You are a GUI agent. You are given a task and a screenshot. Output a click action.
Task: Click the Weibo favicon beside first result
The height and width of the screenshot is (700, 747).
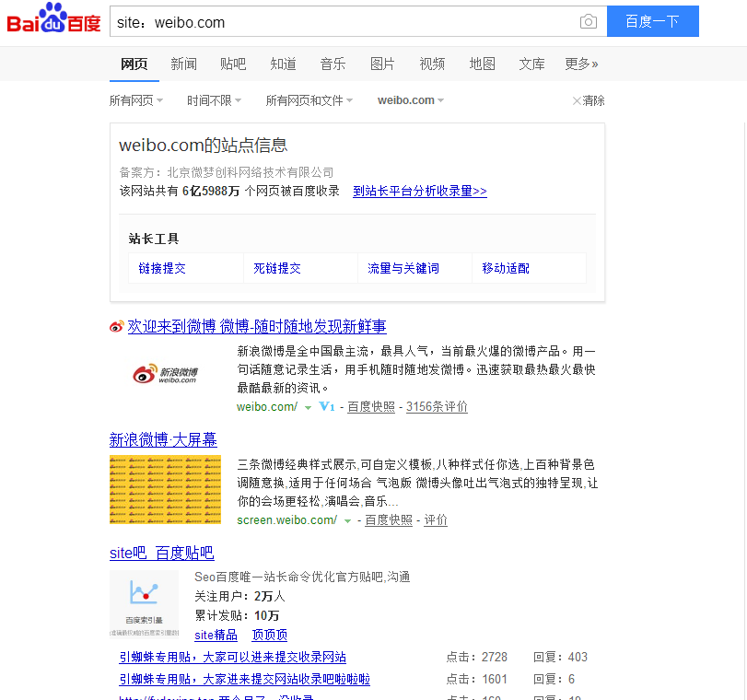coord(117,326)
